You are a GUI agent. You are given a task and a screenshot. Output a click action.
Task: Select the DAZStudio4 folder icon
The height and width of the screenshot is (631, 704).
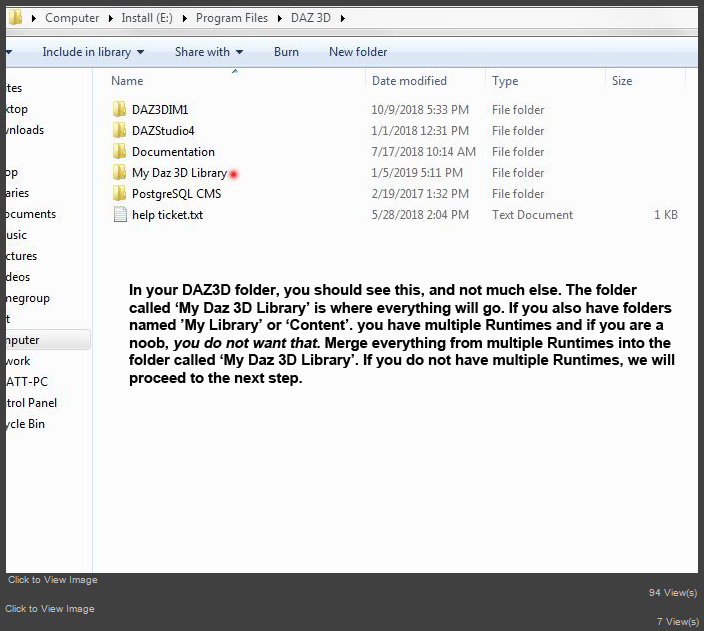(x=119, y=130)
